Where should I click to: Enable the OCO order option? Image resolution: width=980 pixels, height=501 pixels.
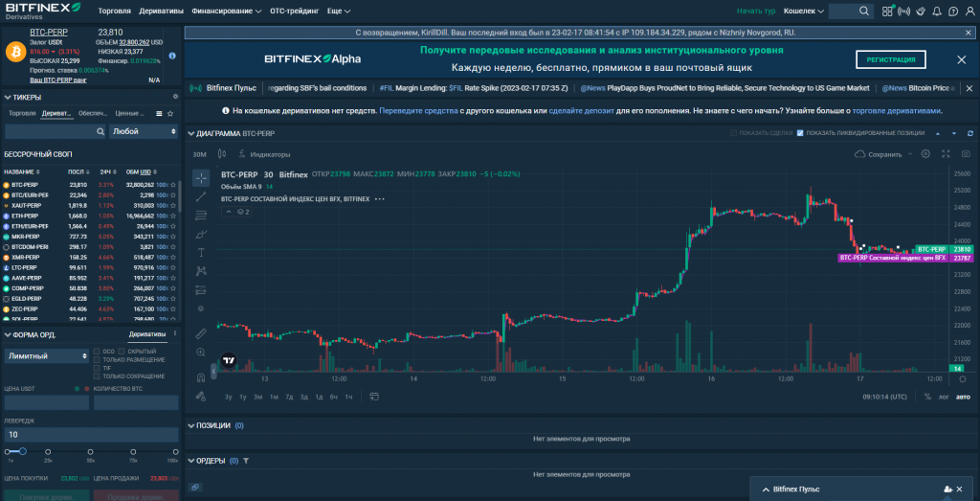coord(97,352)
